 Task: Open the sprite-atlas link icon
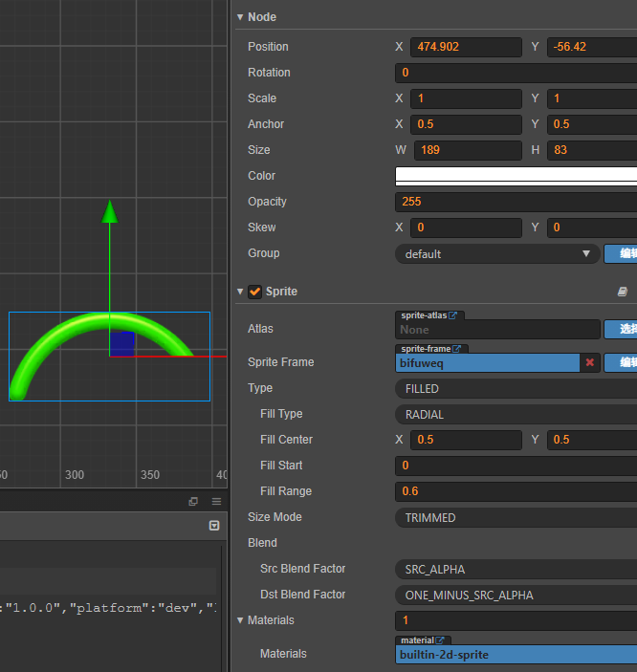[x=452, y=315]
